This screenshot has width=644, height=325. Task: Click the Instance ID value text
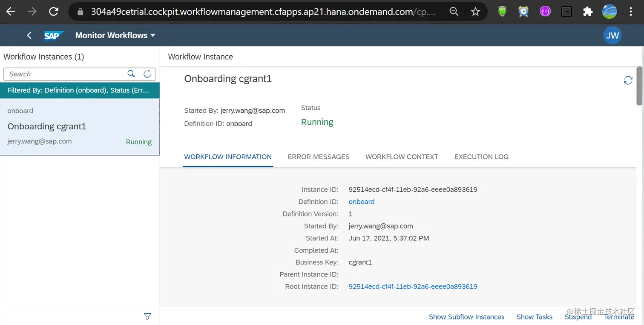[x=413, y=189]
